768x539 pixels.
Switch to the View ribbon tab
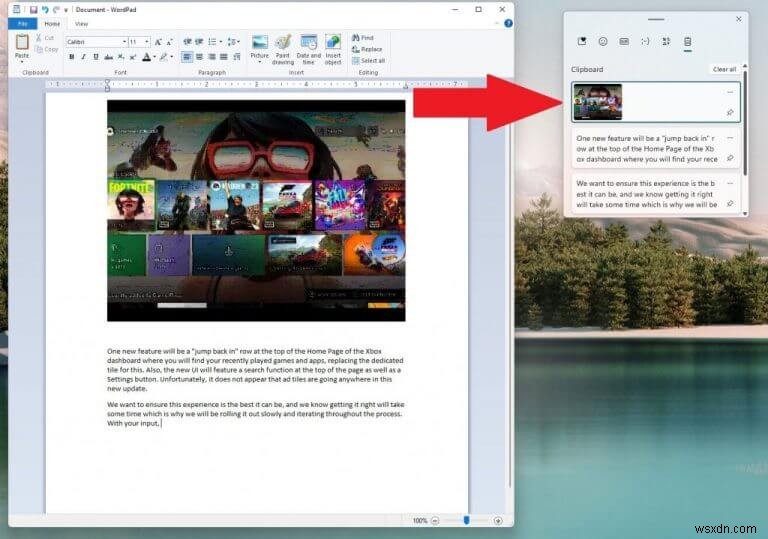[x=81, y=24]
